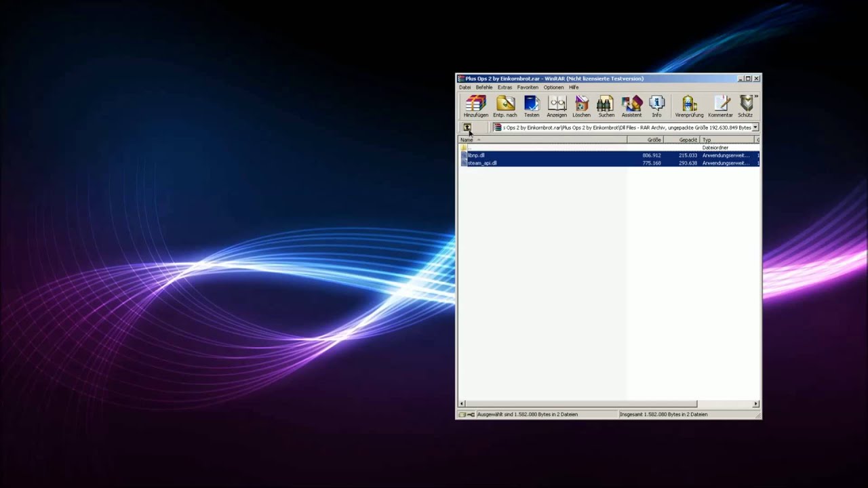Click the parent folder ".." icon
Screen dimensions: 868x488
[x=465, y=147]
